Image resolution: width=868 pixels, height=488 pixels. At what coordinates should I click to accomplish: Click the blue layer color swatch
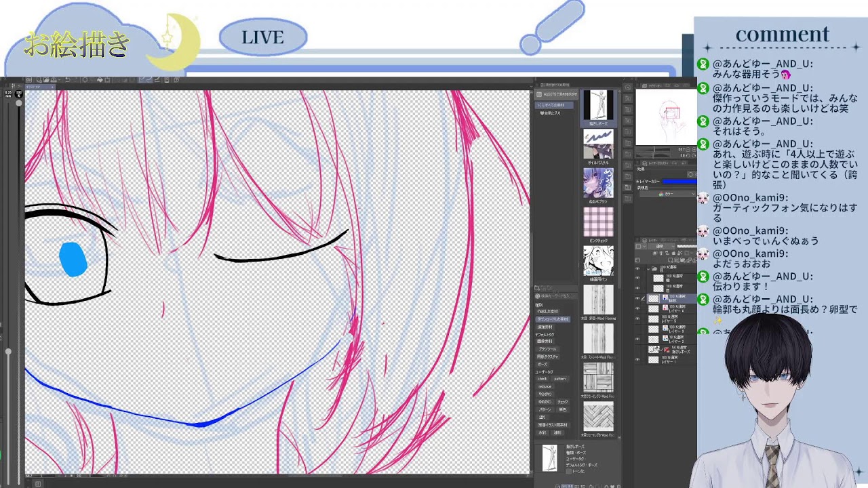point(679,181)
